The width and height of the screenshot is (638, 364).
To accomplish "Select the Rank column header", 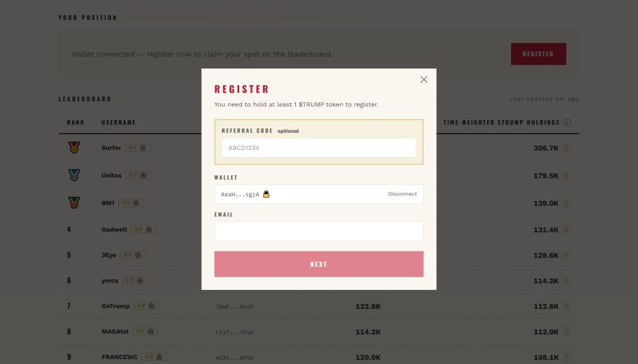I will [x=75, y=123].
